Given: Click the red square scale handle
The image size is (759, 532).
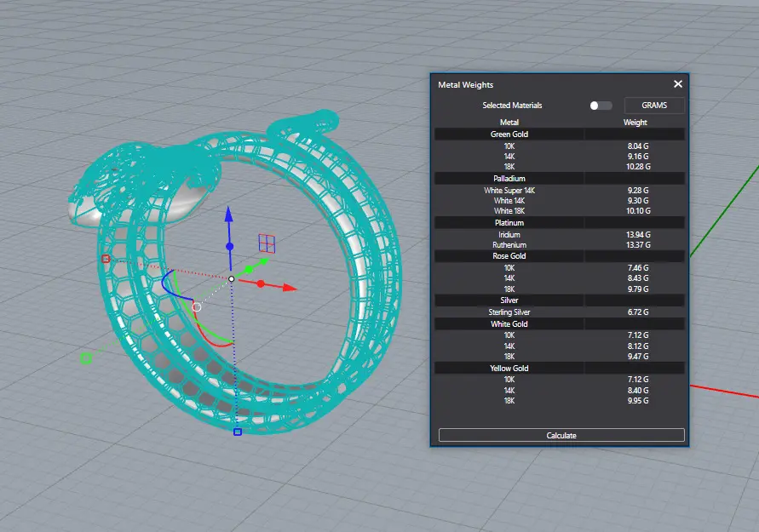Looking at the screenshot, I should [x=106, y=259].
